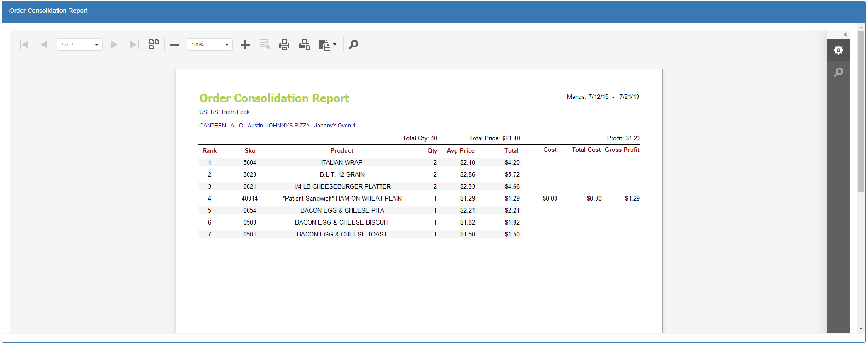Go to first page of report
Image resolution: width=868 pixels, height=346 pixels.
point(24,45)
